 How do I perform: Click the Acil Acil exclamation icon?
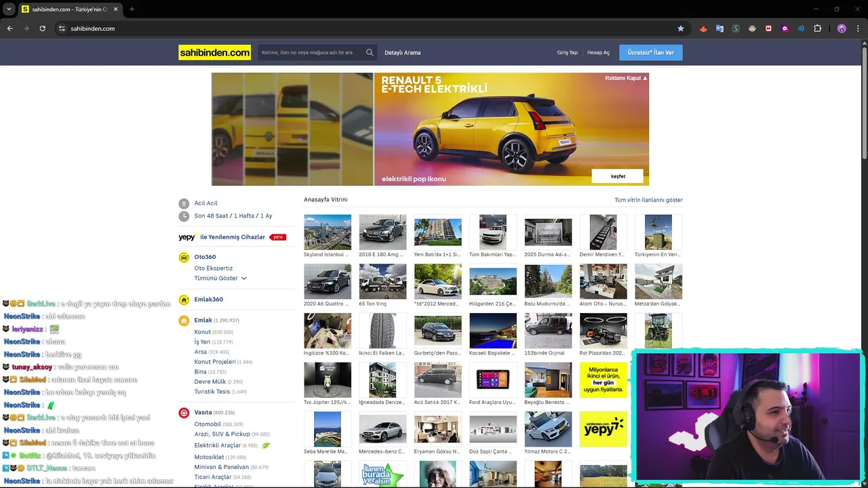point(184,203)
